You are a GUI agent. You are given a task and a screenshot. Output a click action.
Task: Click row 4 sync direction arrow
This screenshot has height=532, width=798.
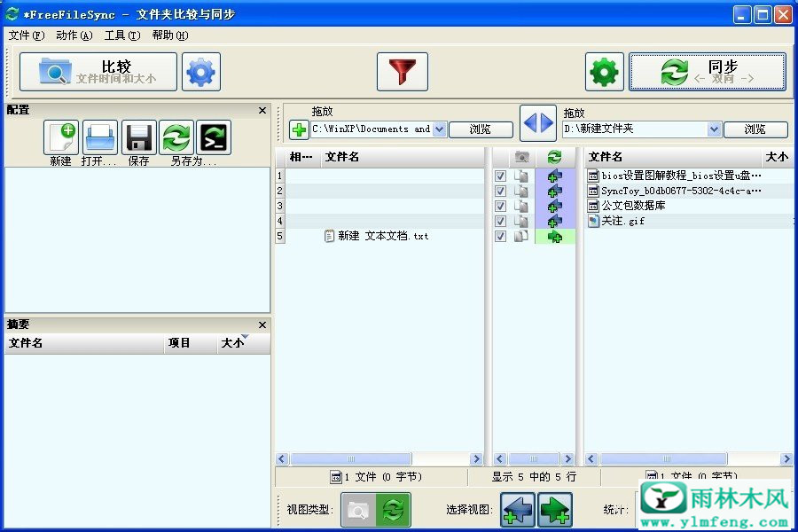(555, 222)
